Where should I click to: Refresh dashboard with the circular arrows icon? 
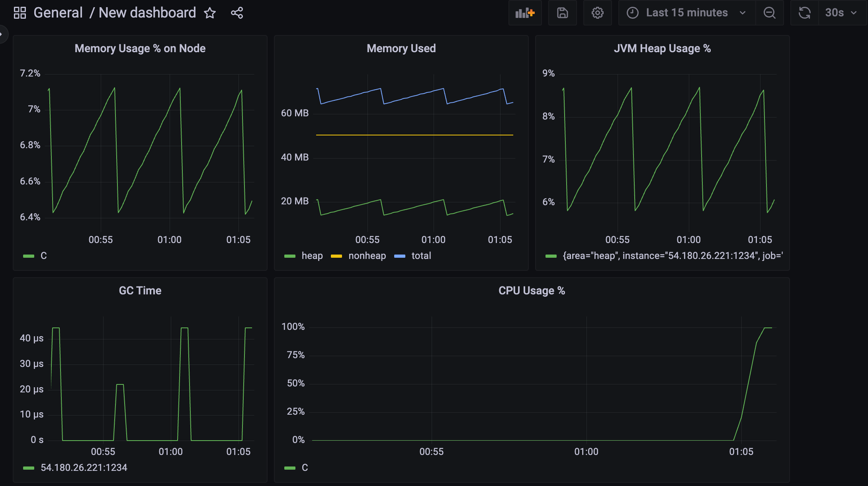(804, 13)
